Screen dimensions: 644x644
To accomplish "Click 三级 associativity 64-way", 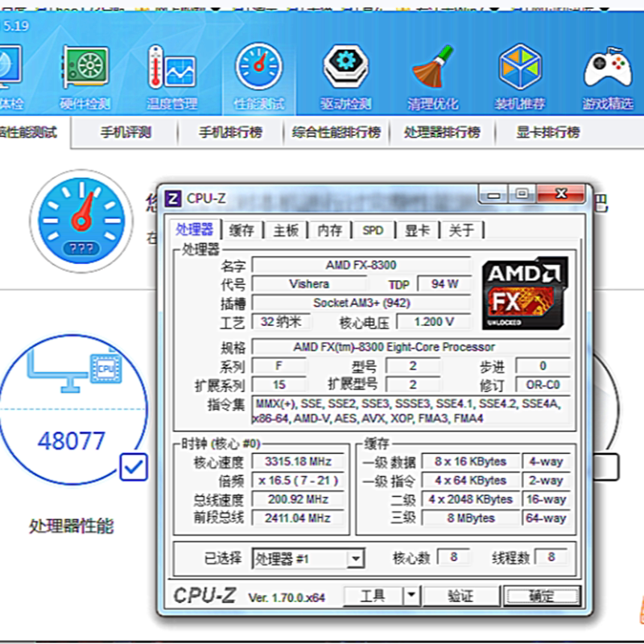I will [x=546, y=518].
